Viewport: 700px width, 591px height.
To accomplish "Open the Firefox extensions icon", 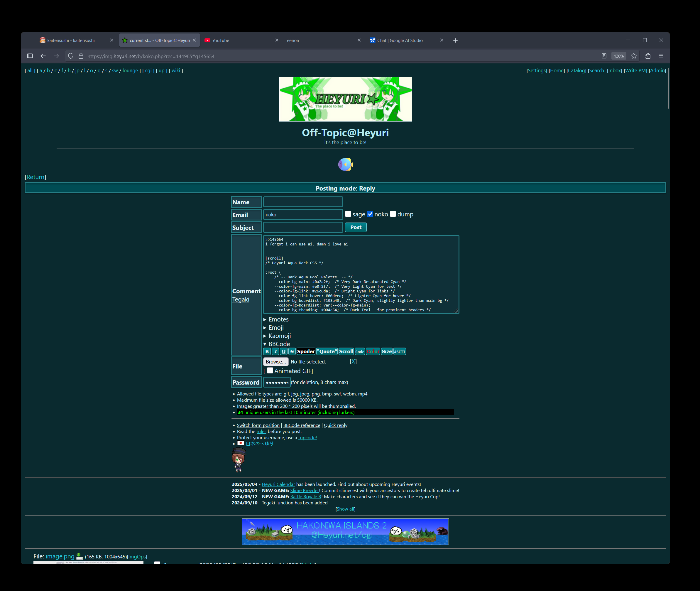I will point(648,56).
